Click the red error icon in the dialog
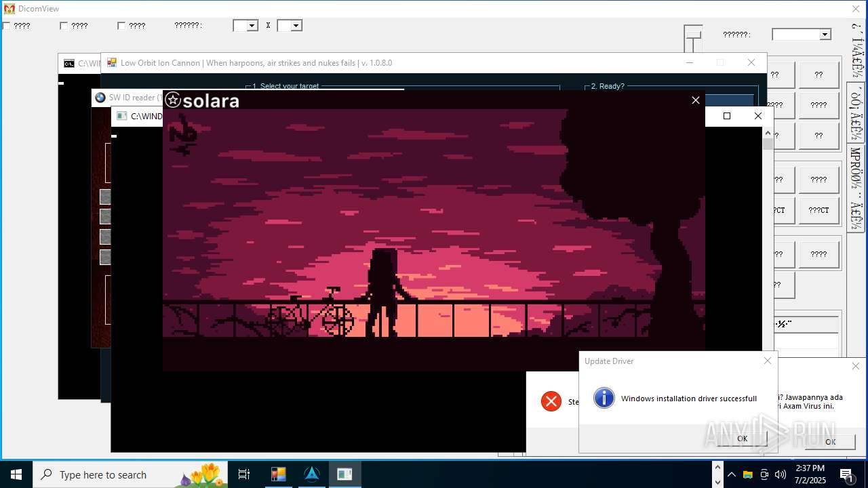Image resolution: width=868 pixels, height=488 pixels. 551,401
